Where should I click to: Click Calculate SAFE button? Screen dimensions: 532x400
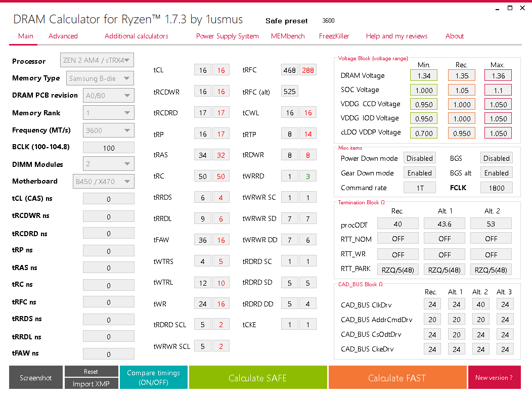(258, 377)
